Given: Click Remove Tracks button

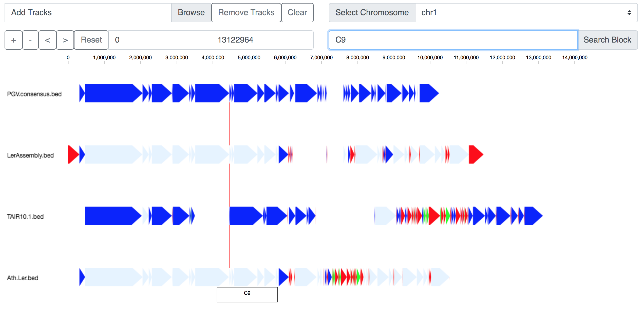Looking at the screenshot, I should 246,13.
